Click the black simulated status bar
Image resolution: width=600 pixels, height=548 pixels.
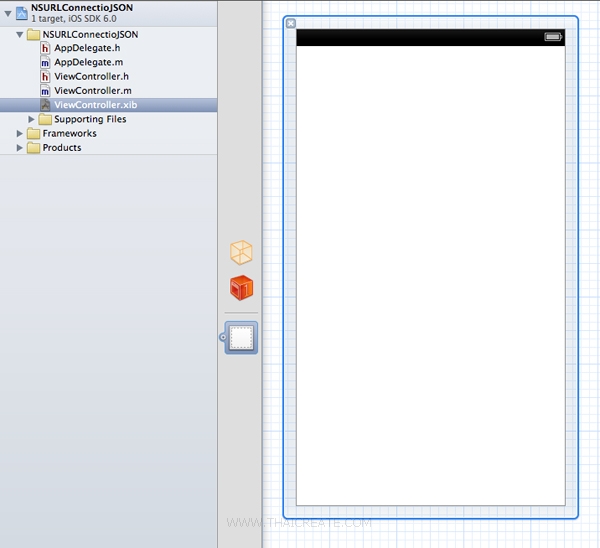pos(420,37)
